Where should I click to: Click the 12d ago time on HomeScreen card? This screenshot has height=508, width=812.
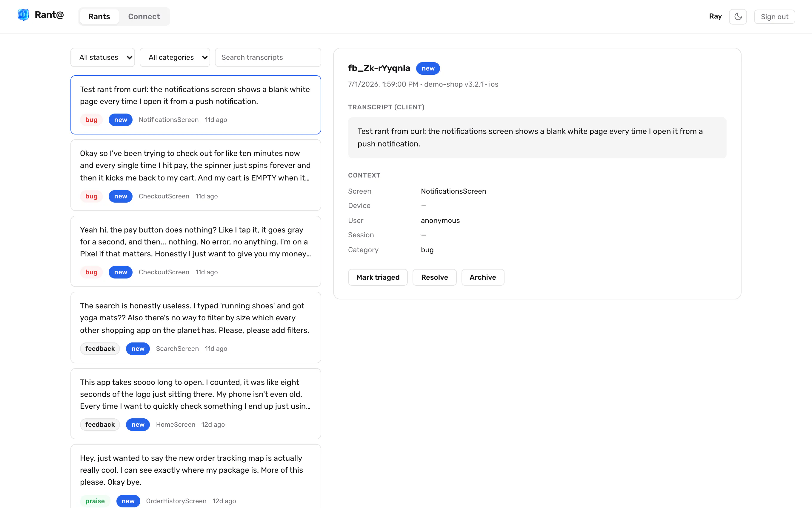[213, 424]
